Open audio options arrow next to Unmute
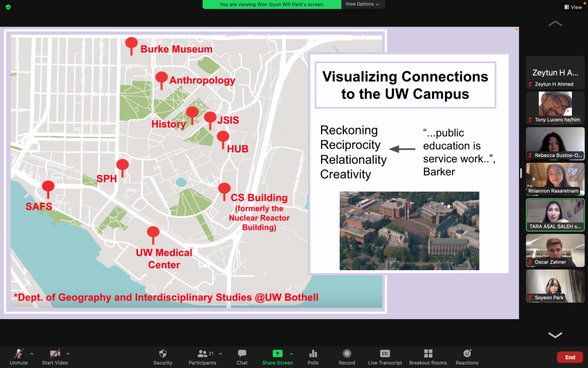 point(32,354)
